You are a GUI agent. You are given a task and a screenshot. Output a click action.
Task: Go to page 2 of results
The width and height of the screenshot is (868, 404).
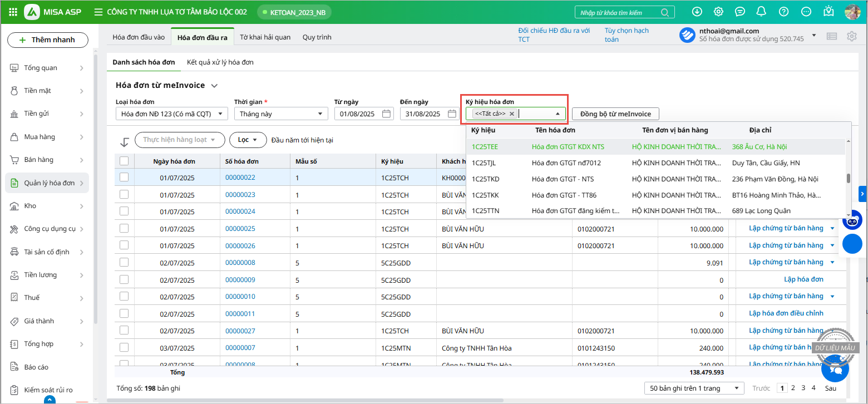[793, 388]
